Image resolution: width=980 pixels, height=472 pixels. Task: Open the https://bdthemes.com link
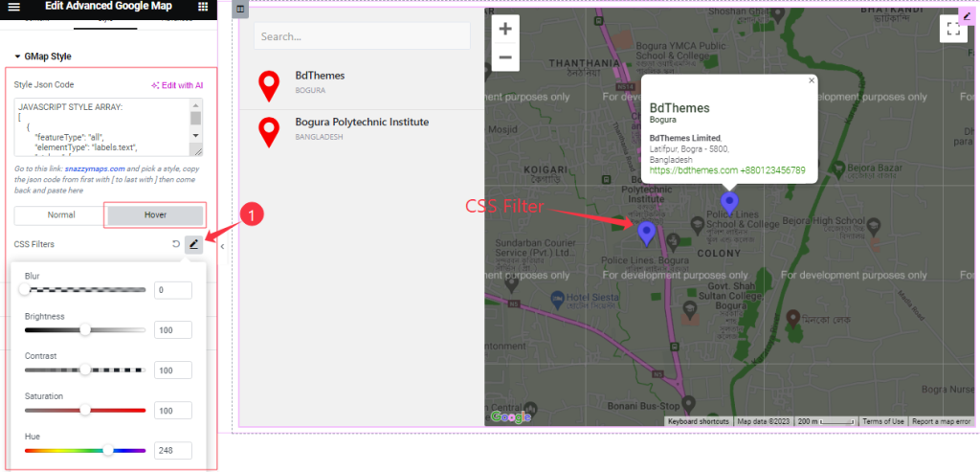click(694, 170)
